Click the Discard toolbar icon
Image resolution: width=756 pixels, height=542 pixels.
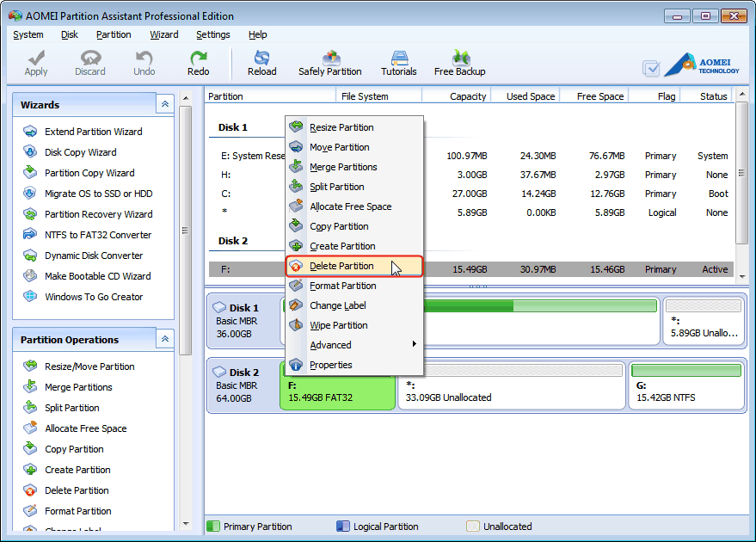(x=89, y=62)
